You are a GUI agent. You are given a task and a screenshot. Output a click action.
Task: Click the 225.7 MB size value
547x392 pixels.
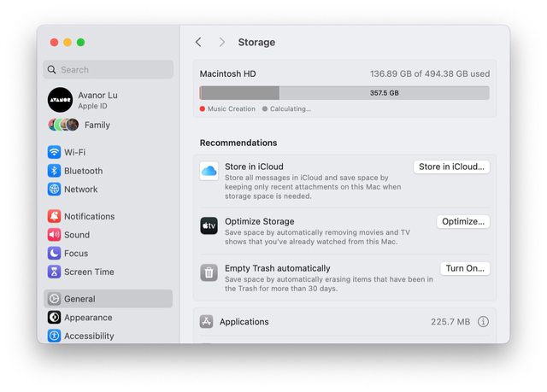click(x=450, y=322)
